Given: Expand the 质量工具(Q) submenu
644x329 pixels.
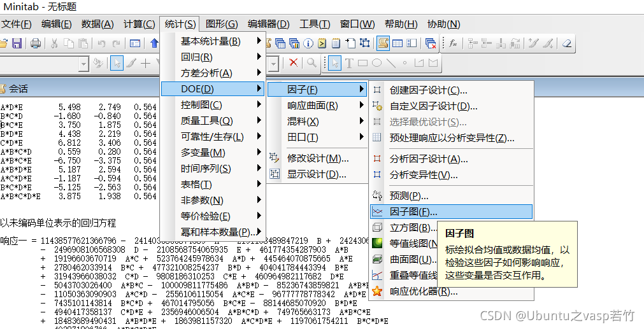Looking at the screenshot, I should pos(213,121).
